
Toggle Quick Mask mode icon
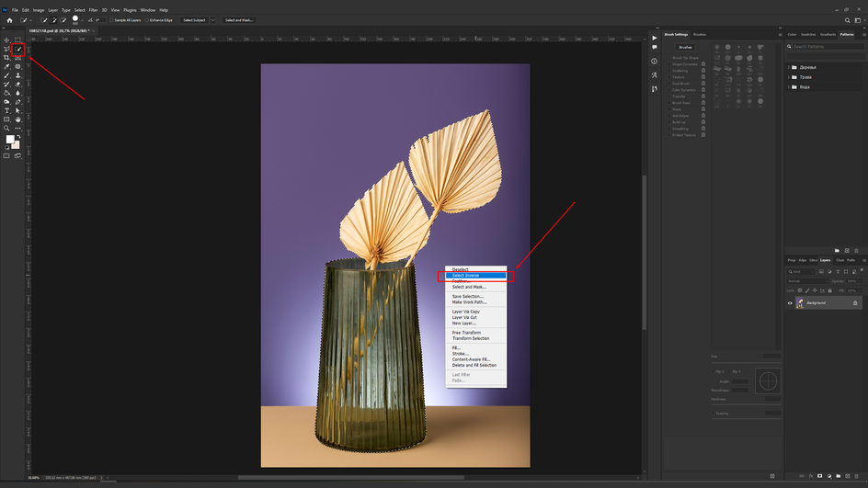click(x=6, y=156)
